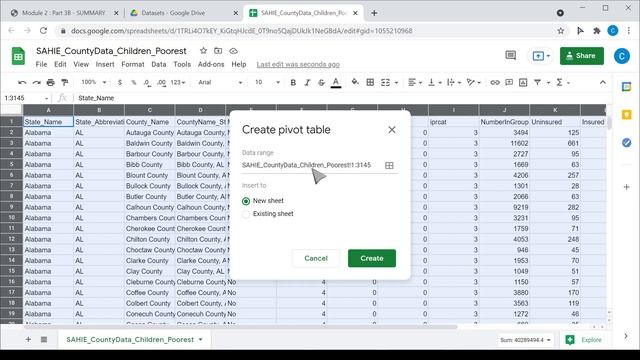The height and width of the screenshot is (360, 640).
Task: Open Last edit was seconds ago link
Action: tap(298, 64)
